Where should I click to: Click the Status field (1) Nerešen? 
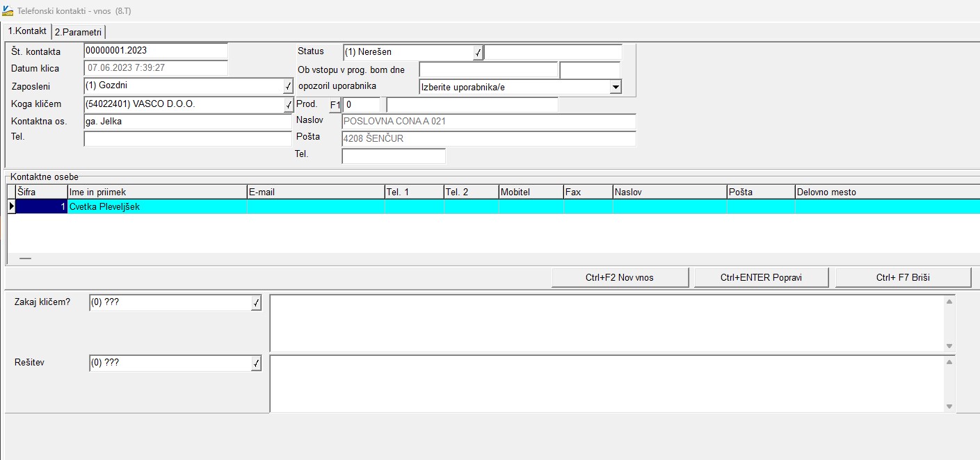[x=408, y=52]
